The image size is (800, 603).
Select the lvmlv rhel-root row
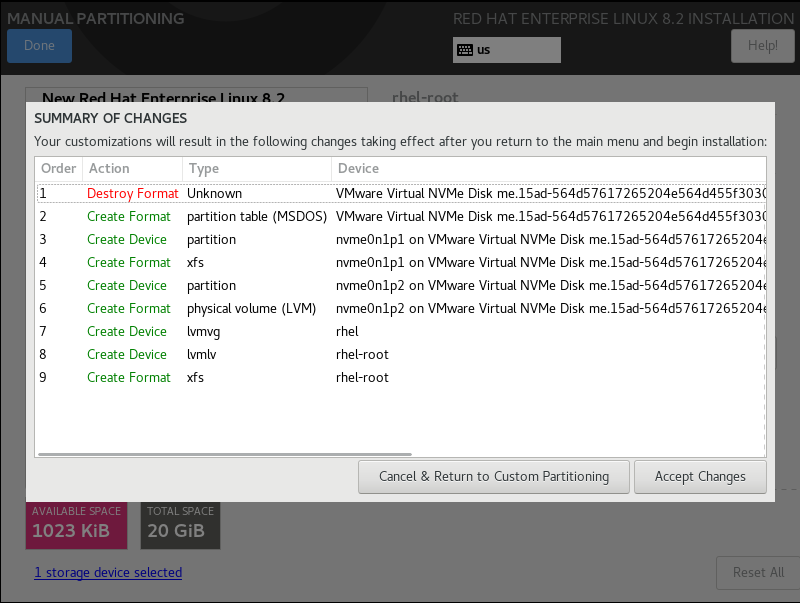coord(400,354)
